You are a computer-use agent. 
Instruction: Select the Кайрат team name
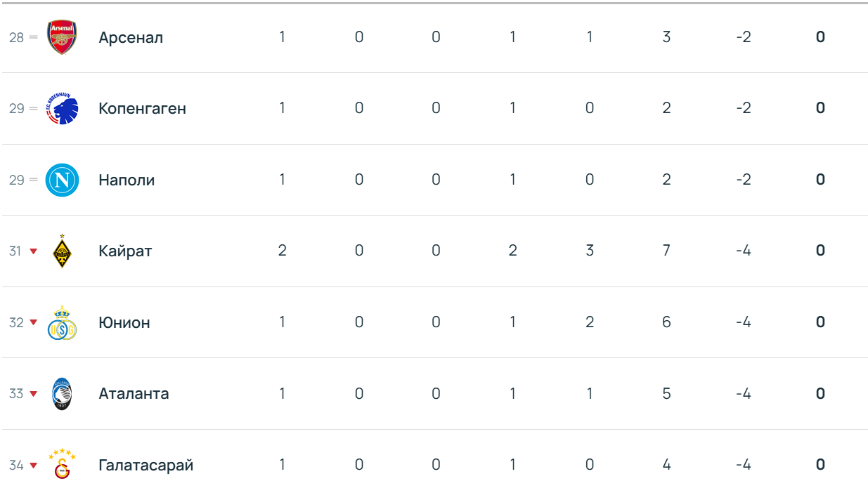pyautogui.click(x=125, y=251)
